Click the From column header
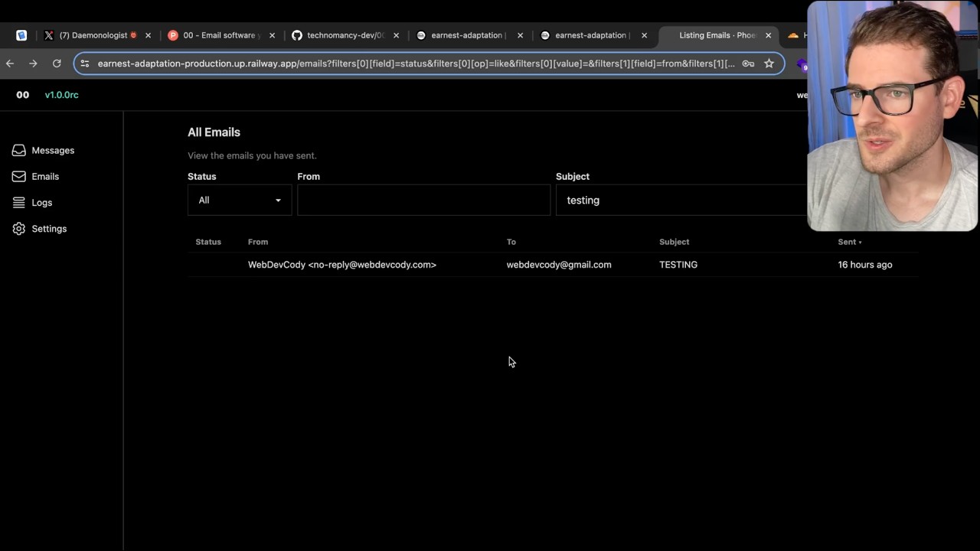 click(x=258, y=242)
